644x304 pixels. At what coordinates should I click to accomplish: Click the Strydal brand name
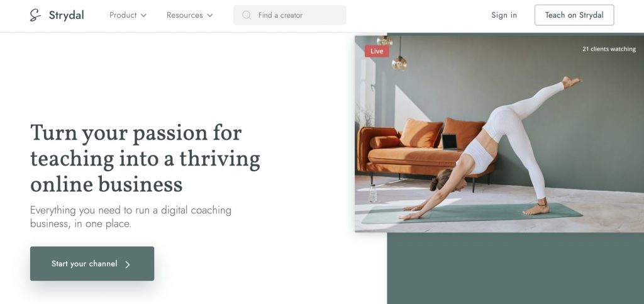click(66, 15)
